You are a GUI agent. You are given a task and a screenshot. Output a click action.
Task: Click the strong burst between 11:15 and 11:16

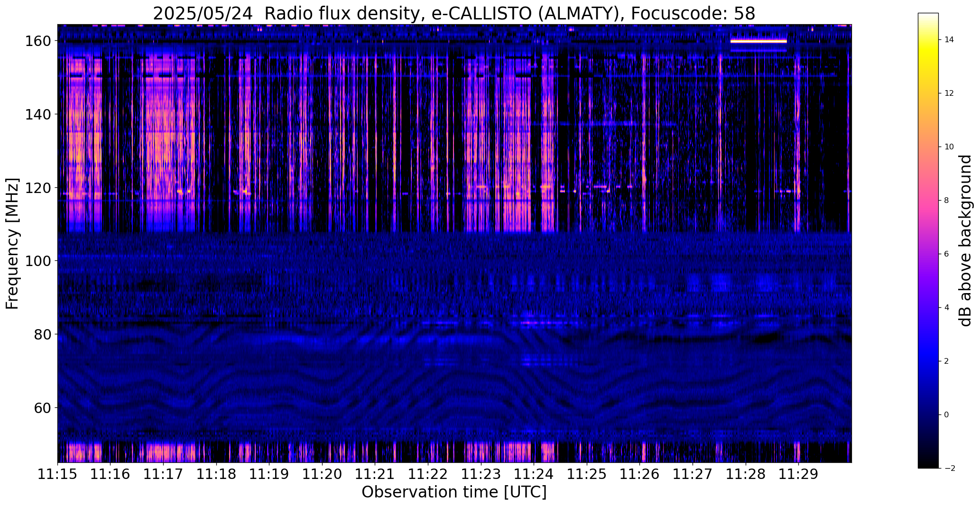tap(84, 142)
